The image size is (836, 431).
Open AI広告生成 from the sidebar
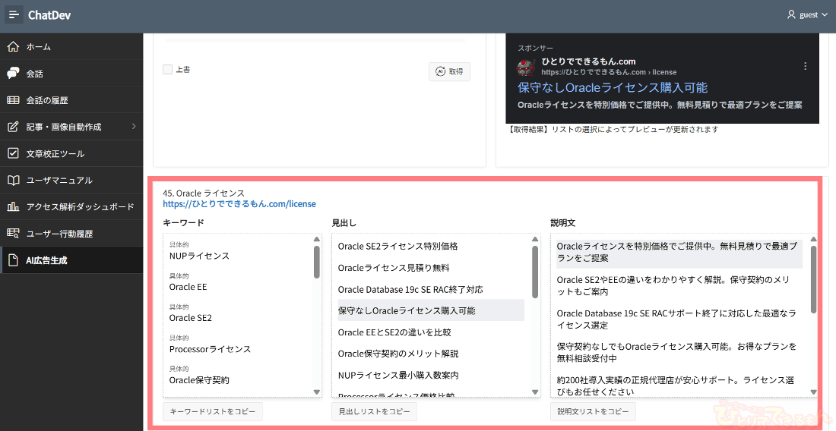point(54,261)
